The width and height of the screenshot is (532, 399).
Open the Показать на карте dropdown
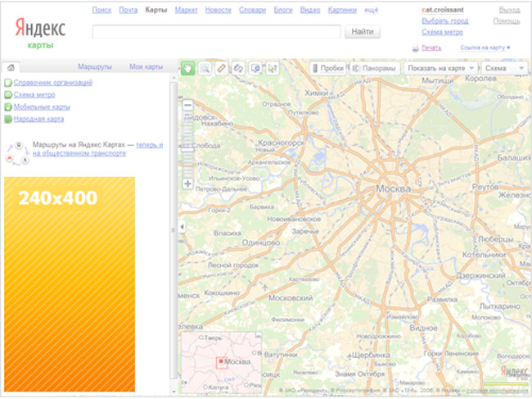pyautogui.click(x=440, y=68)
